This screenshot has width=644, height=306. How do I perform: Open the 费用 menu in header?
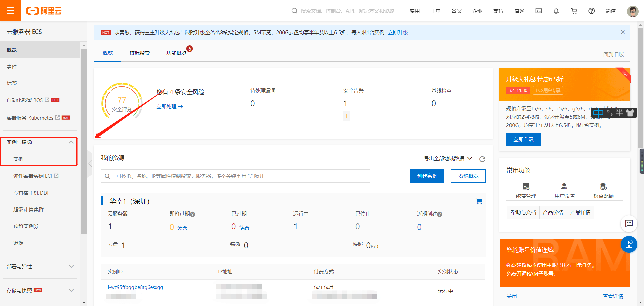415,11
